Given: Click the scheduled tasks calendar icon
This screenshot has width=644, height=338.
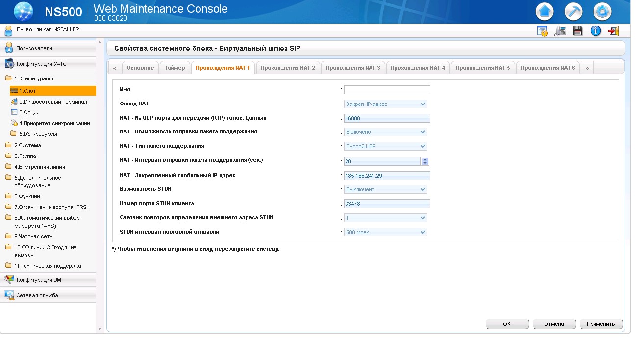Looking at the screenshot, I should point(542,31).
